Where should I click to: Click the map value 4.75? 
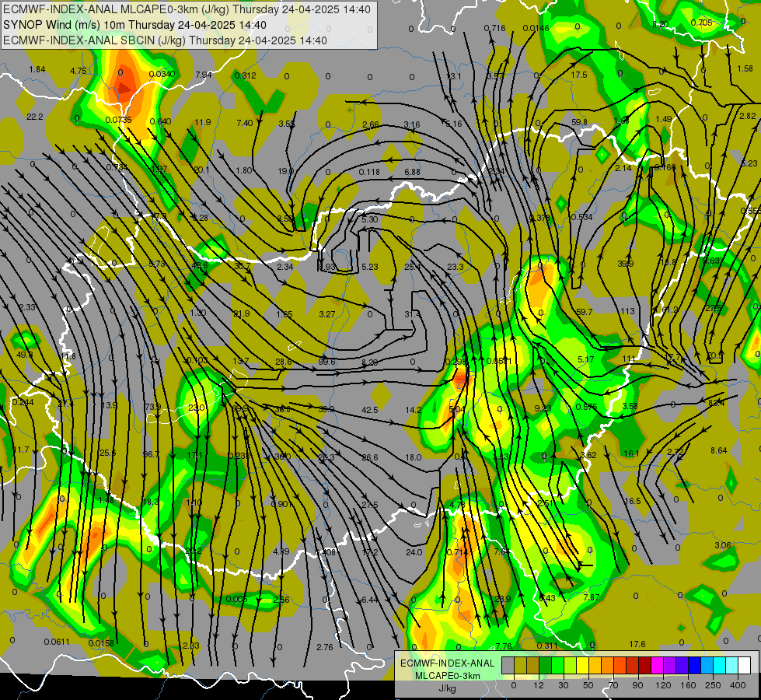point(79,71)
